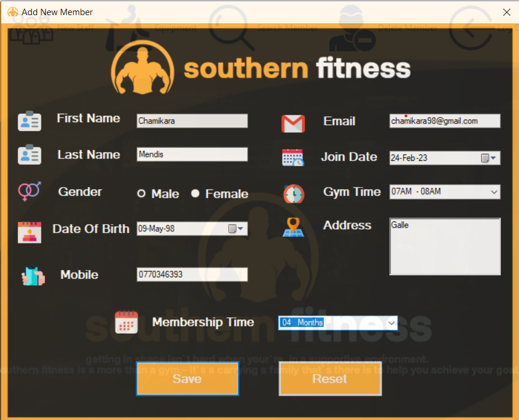Viewport: 519px width, 420px height.
Task: Open the Membership Time dropdown
Action: pos(391,322)
